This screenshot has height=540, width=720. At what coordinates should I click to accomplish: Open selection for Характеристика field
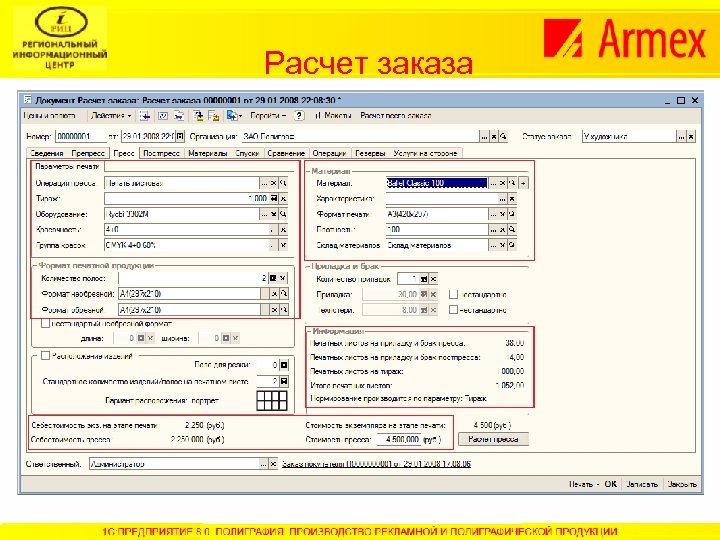tap(502, 198)
